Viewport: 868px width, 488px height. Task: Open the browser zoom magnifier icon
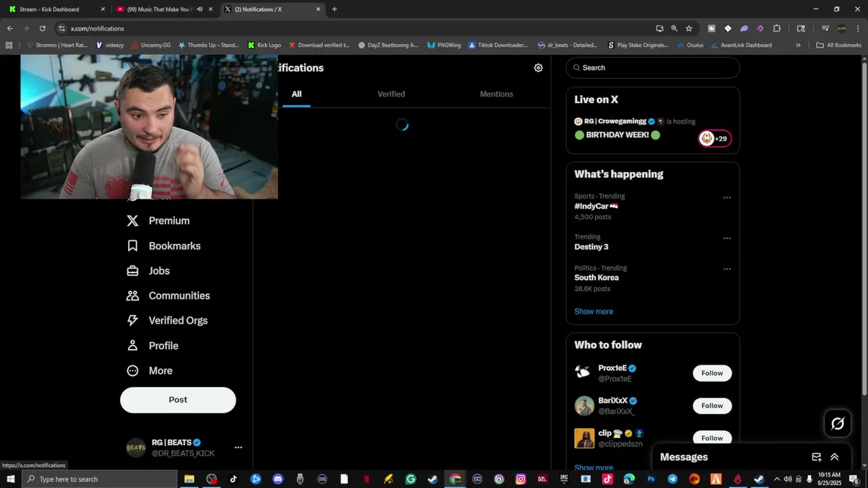(x=674, y=28)
